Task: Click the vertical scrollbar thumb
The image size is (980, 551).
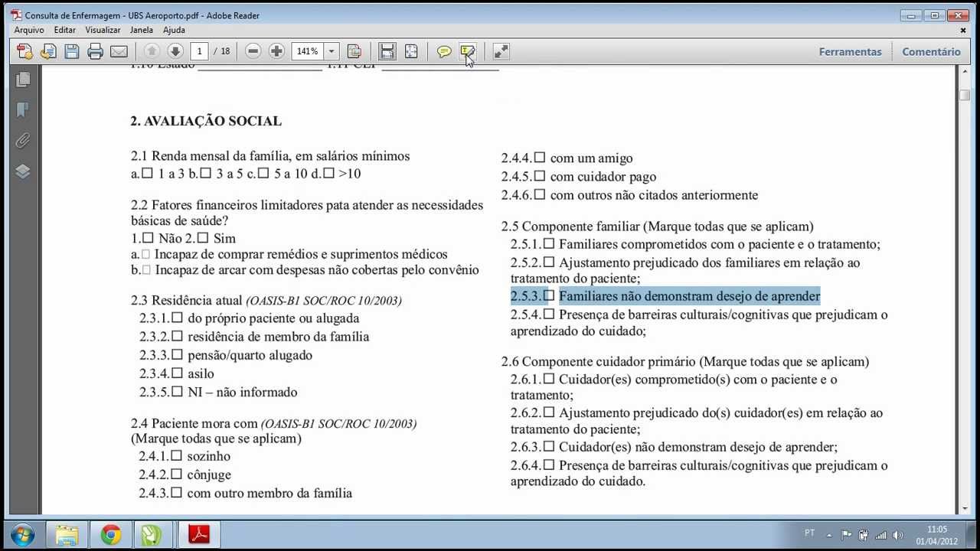Action: pyautogui.click(x=965, y=95)
